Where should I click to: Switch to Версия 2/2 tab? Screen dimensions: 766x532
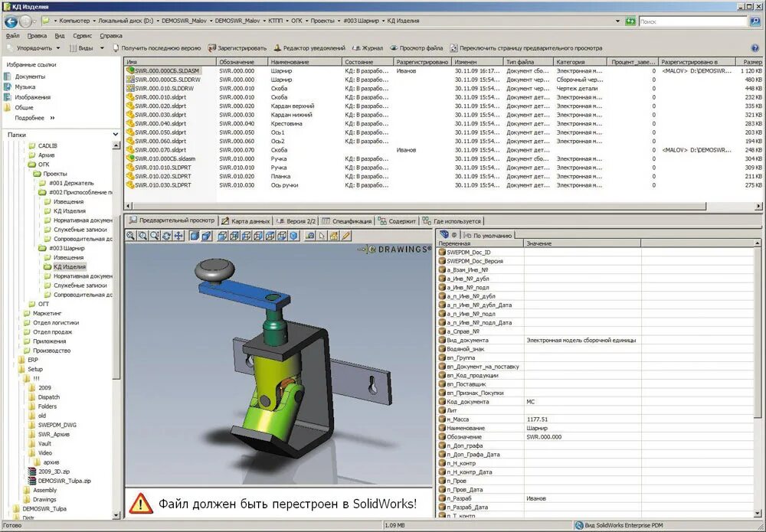click(296, 221)
